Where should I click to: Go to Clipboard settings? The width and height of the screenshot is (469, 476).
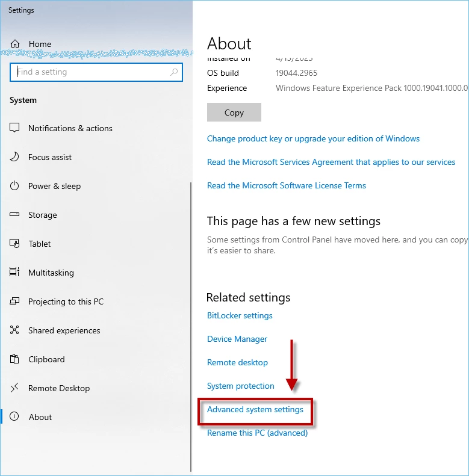[x=46, y=359]
